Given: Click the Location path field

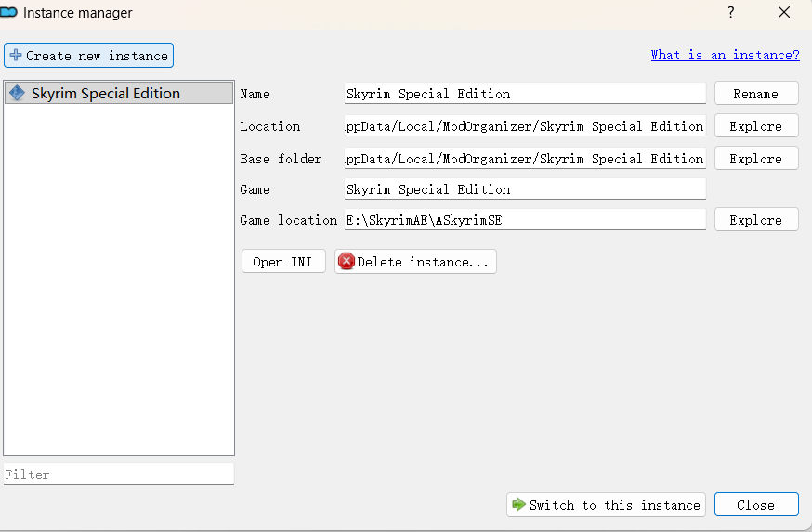Looking at the screenshot, I should (x=524, y=126).
